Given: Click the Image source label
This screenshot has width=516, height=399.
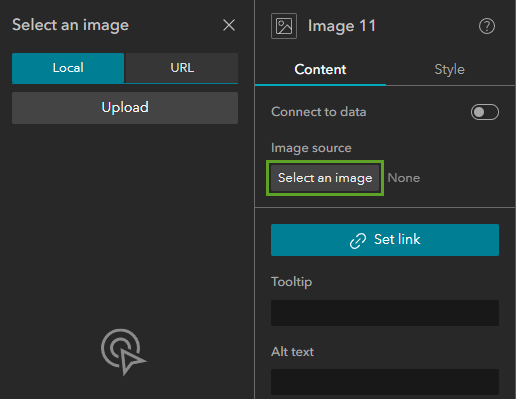Looking at the screenshot, I should click(311, 148).
